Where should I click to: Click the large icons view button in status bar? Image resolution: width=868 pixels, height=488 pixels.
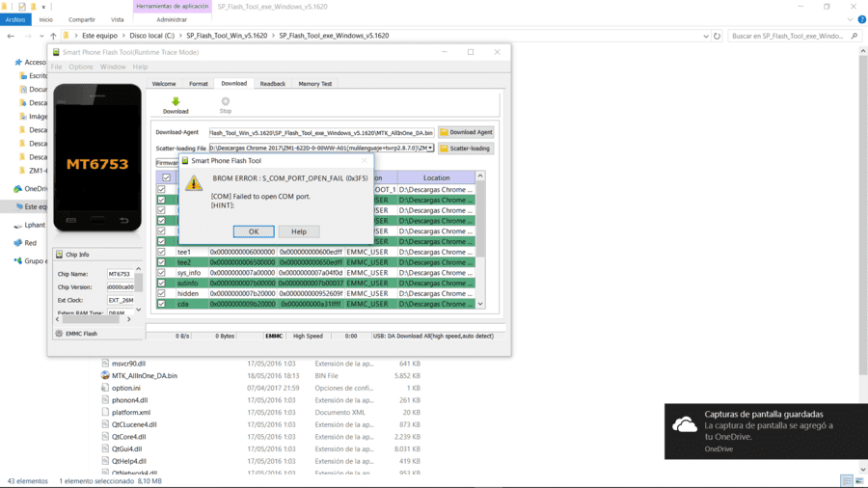(x=859, y=481)
